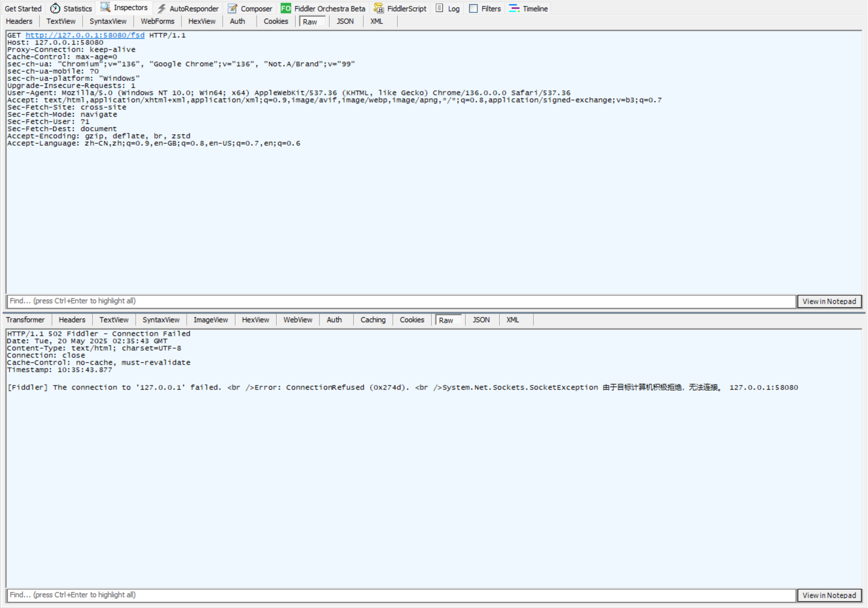Open the WebForms request tab
Image resolution: width=868 pixels, height=608 pixels.
tap(157, 21)
